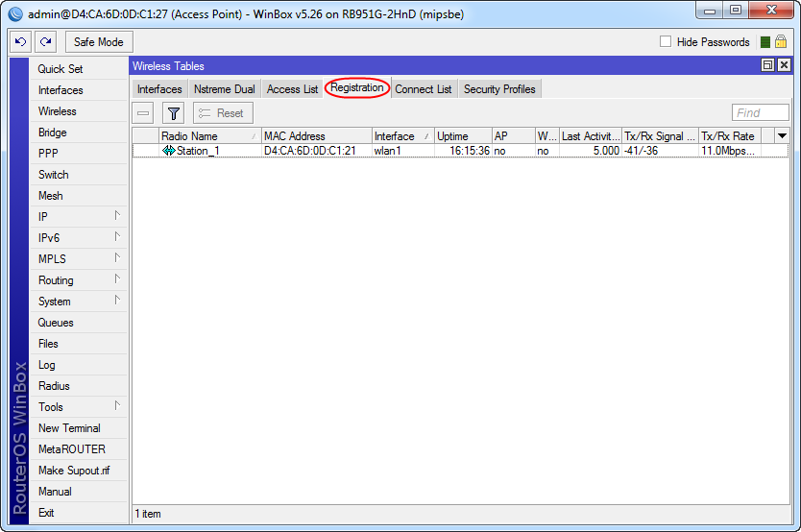This screenshot has height=532, width=801.
Task: Expand the Tools submenu
Action: [x=117, y=406]
